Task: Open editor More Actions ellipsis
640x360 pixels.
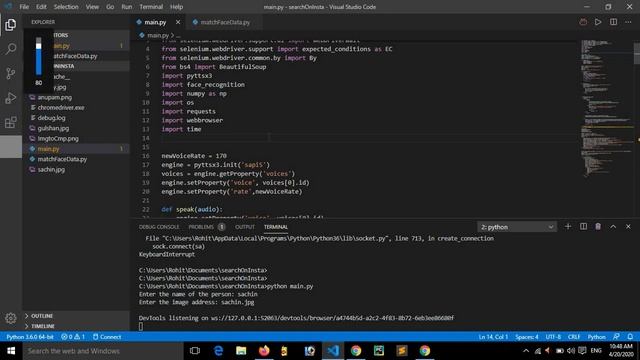Action: 628,22
